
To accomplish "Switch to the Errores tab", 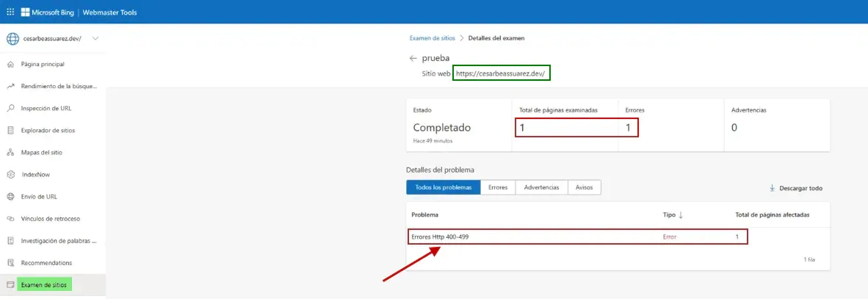I will tap(498, 187).
